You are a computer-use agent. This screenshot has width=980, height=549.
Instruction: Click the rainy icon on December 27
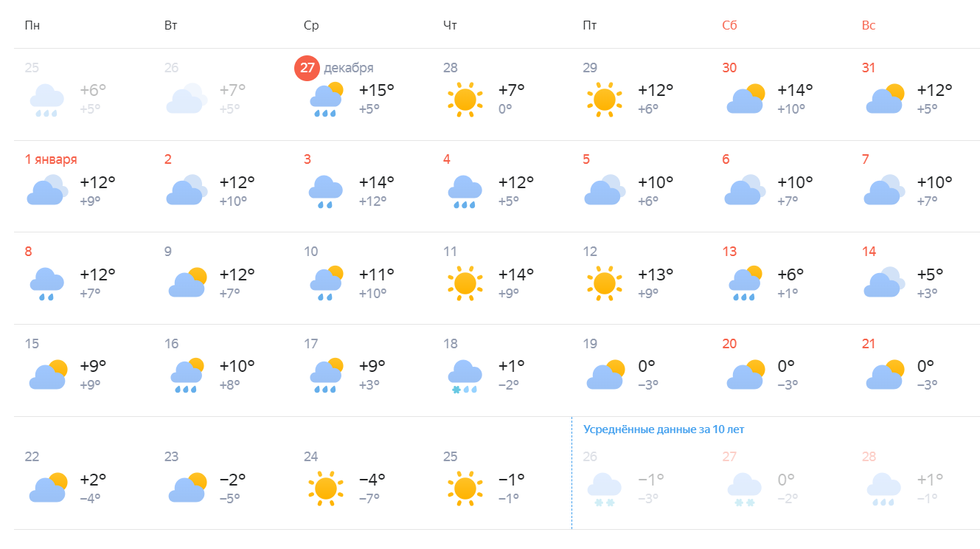[x=326, y=100]
